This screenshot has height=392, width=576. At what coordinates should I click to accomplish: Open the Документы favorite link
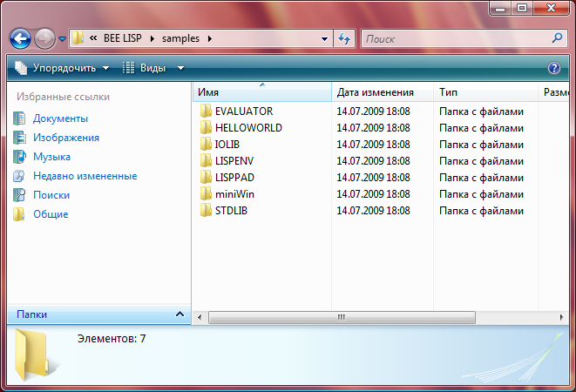click(x=60, y=118)
